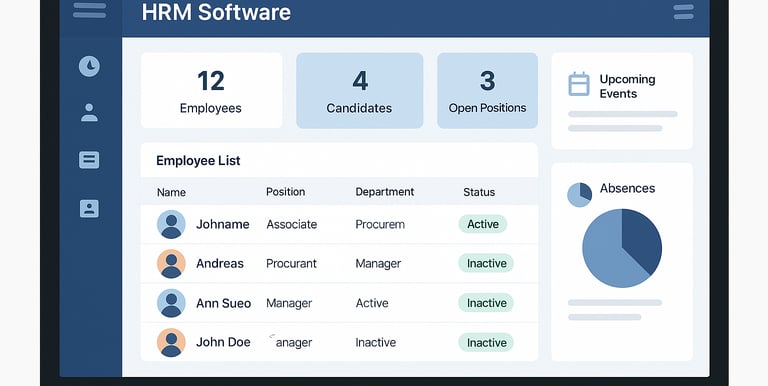Screen dimensions: 768x386
Task: Open the hamburger menu beside HRM Software
Action: [x=90, y=10]
